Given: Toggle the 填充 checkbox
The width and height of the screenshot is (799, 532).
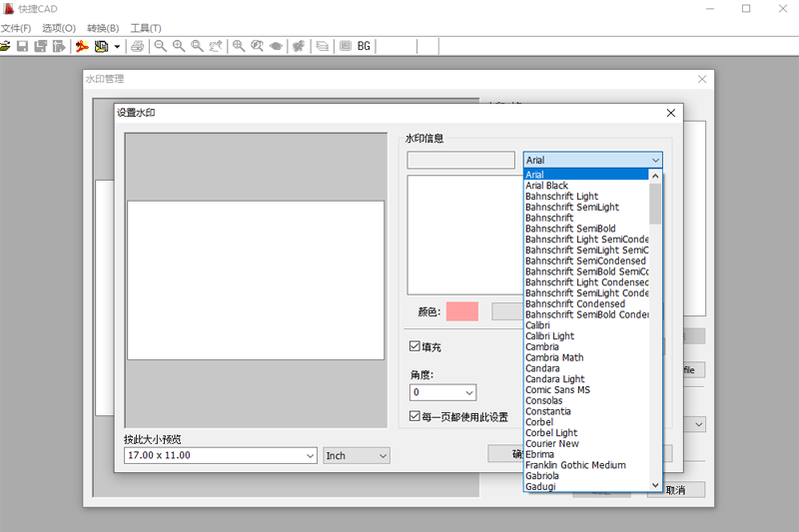Looking at the screenshot, I should pyautogui.click(x=414, y=346).
